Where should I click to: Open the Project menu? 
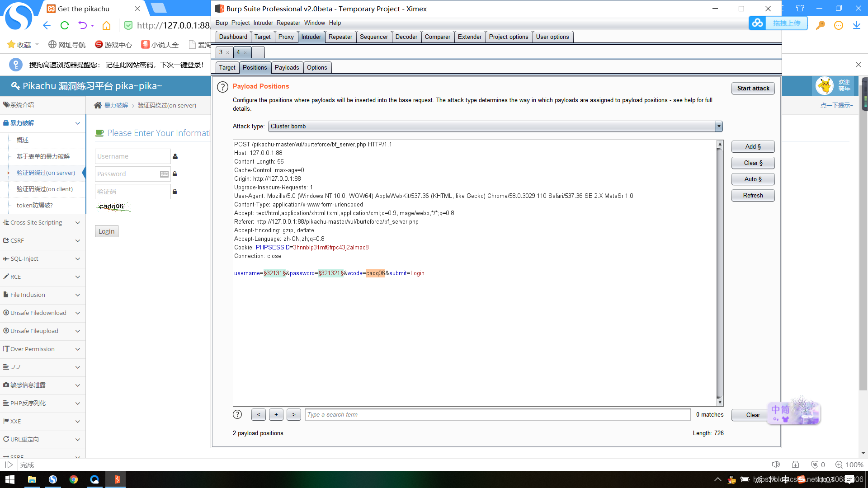click(x=241, y=23)
